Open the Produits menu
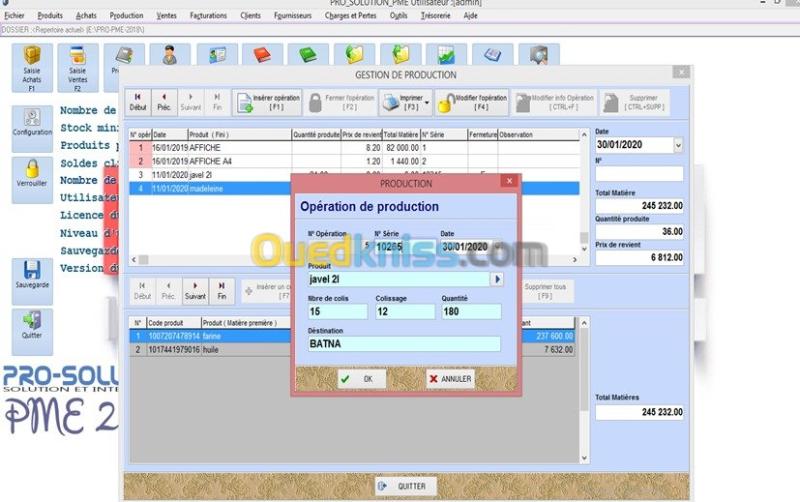The image size is (800, 502). coord(50,16)
